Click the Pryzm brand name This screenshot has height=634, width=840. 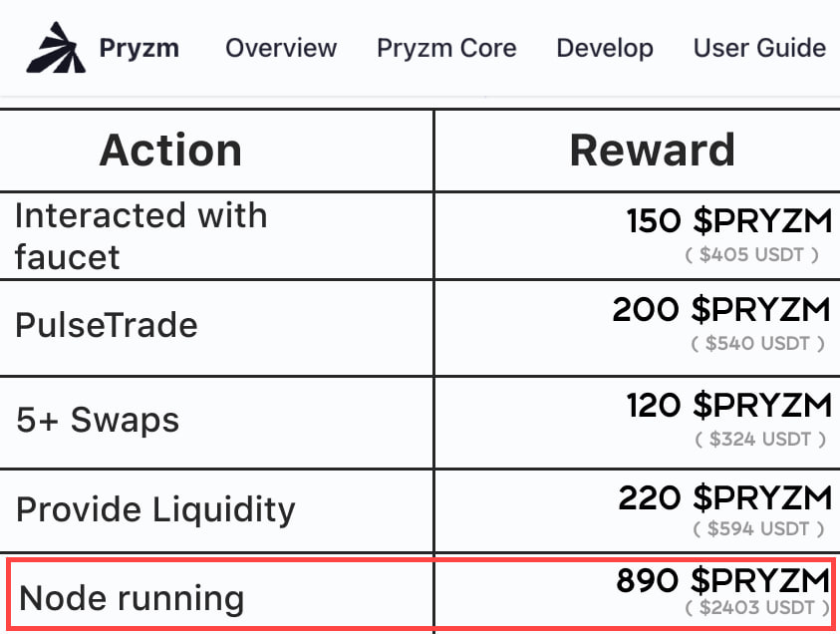coord(140,48)
